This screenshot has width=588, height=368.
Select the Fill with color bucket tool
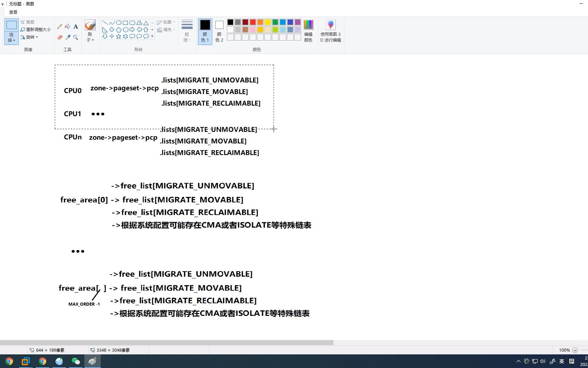click(x=68, y=27)
